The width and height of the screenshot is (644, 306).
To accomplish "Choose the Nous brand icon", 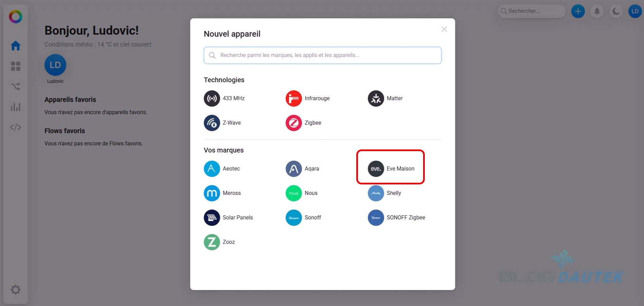I will coord(294,193).
